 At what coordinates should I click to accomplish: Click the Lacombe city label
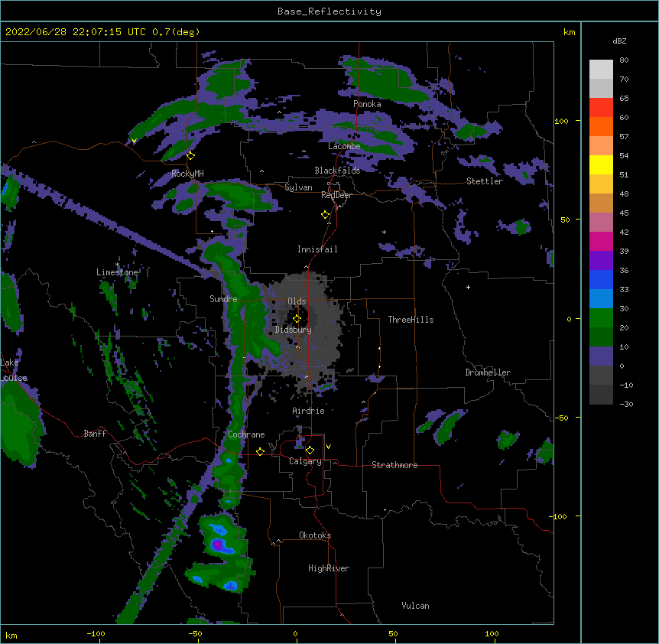click(344, 146)
